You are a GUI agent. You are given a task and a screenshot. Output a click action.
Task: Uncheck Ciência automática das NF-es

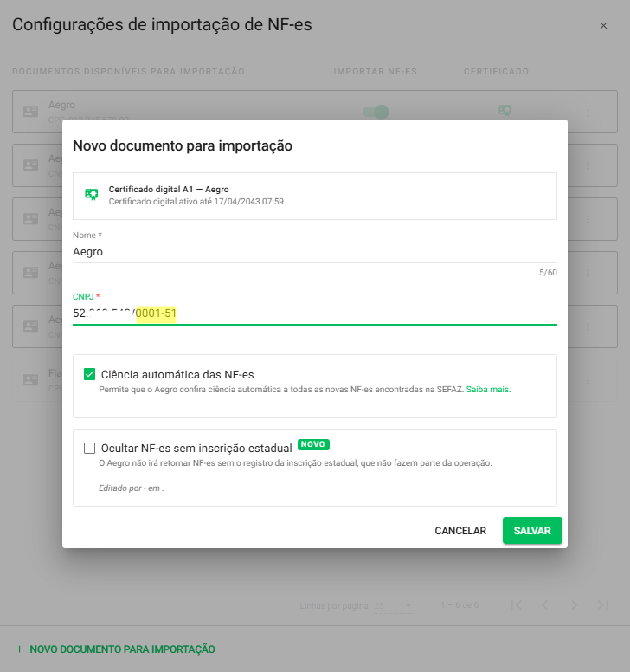[x=89, y=374]
